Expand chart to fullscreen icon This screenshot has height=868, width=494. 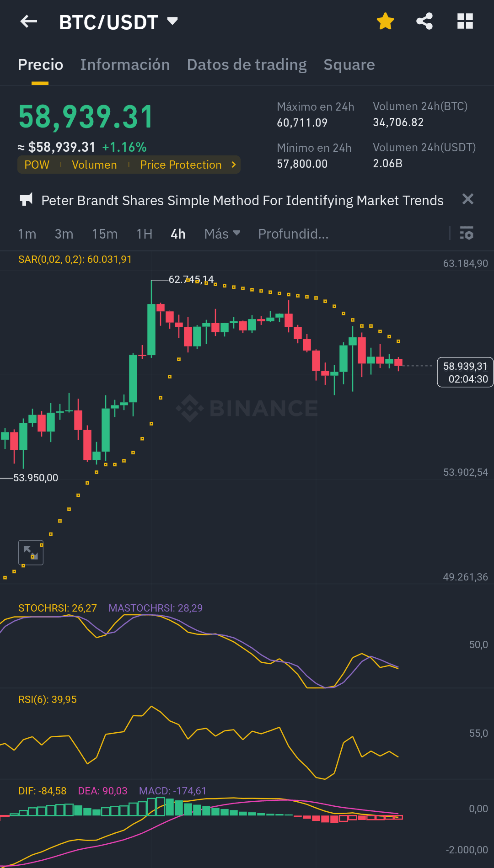click(31, 553)
